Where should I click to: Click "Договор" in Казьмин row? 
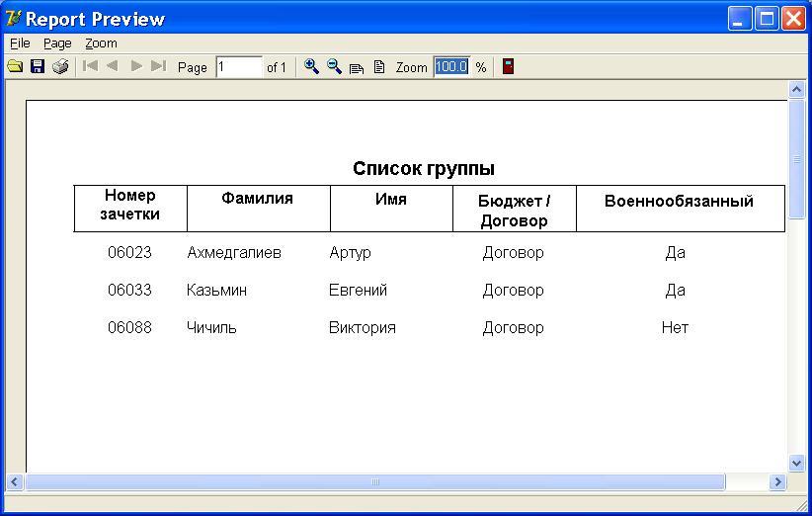click(514, 290)
